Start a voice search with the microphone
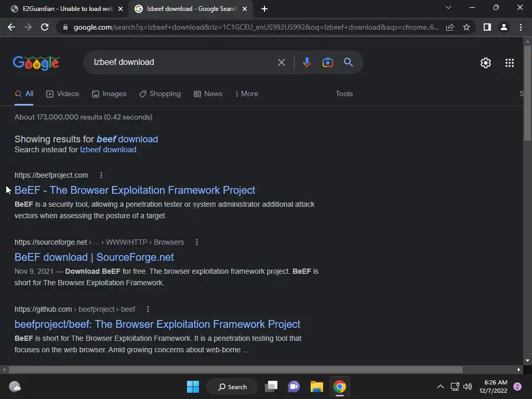532x399 pixels. coord(307,62)
